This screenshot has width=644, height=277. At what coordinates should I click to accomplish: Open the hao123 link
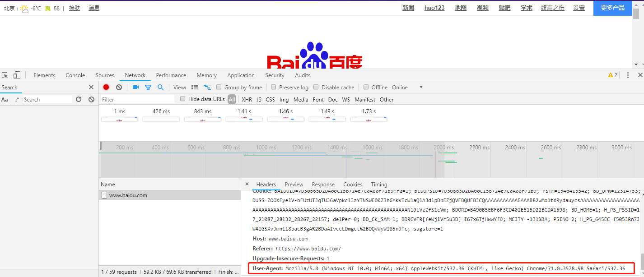(434, 8)
